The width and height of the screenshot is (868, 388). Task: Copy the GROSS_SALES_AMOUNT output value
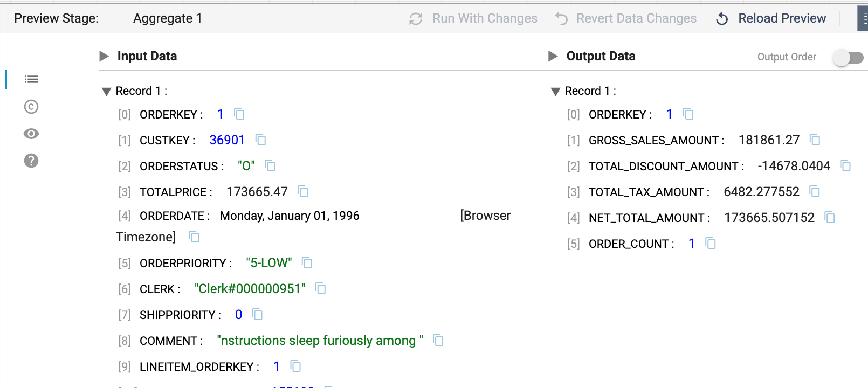coord(815,140)
